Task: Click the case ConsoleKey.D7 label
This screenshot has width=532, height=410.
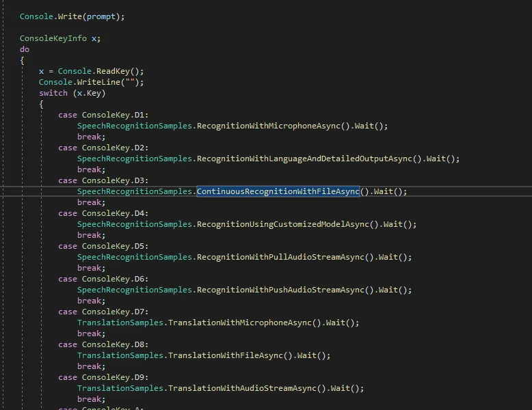Action: [103, 312]
